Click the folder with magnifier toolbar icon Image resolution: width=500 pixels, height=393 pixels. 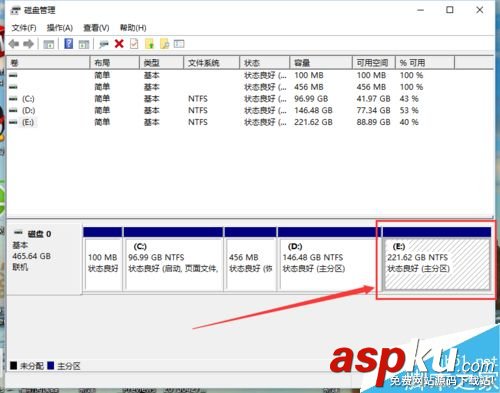[x=165, y=44]
